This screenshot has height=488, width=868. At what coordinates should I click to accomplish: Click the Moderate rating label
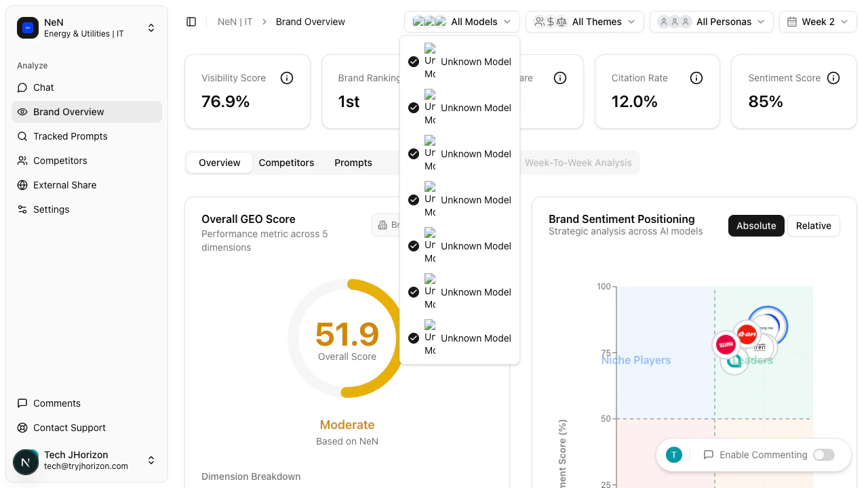(347, 425)
